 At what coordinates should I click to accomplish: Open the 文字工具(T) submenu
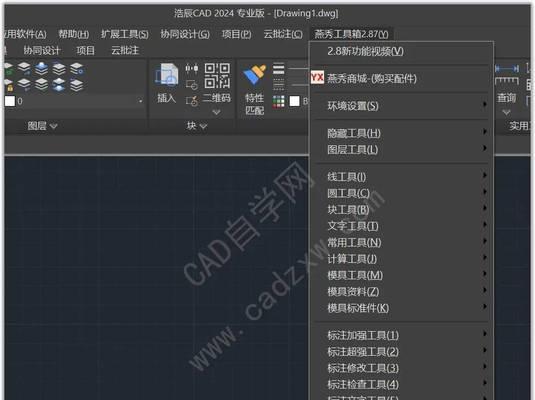point(401,226)
